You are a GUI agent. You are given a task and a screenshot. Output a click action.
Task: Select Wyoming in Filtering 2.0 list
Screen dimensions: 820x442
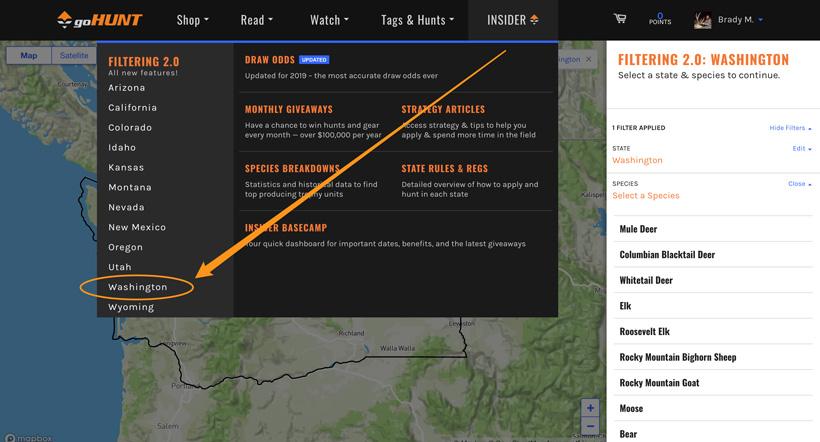pos(131,307)
